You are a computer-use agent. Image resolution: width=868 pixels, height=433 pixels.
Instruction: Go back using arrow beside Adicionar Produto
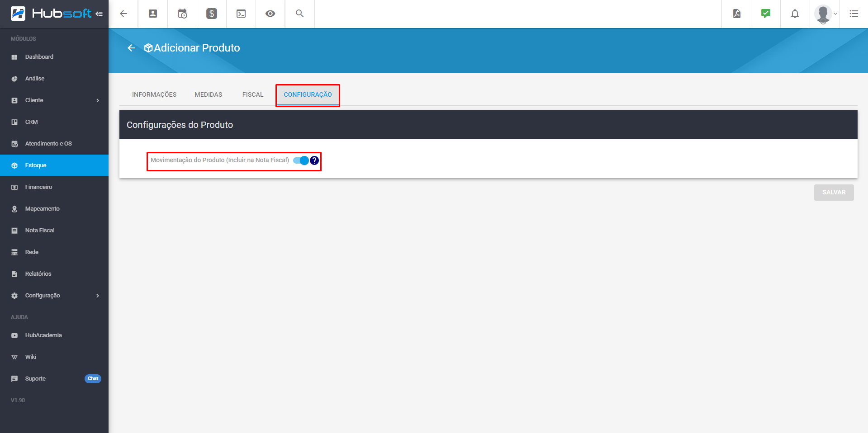[131, 48]
